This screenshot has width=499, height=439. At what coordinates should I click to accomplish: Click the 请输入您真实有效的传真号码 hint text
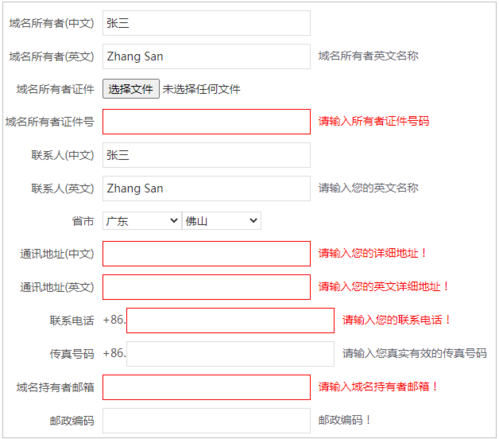pos(415,353)
